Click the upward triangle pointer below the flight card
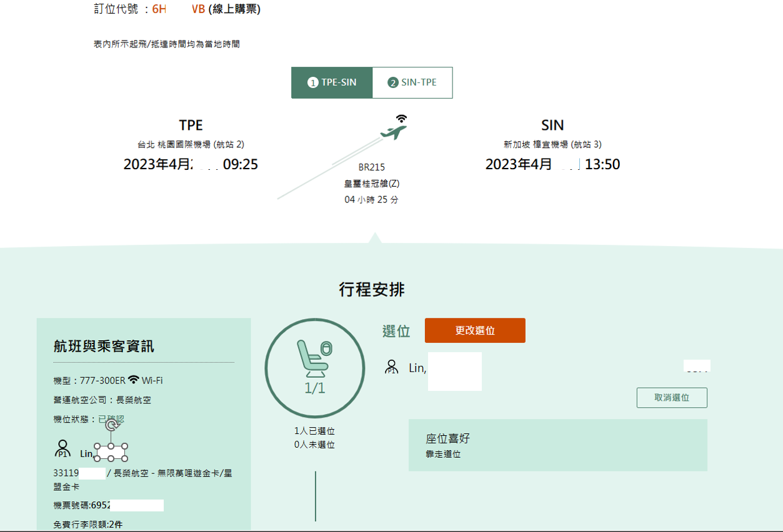783x532 pixels. [x=374, y=238]
